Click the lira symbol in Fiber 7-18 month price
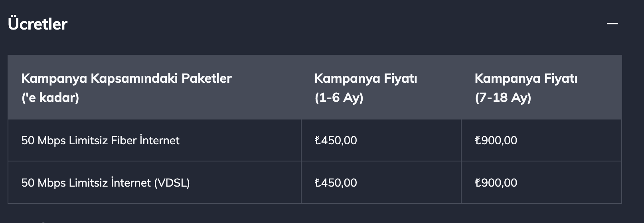The height and width of the screenshot is (223, 644). (x=478, y=140)
